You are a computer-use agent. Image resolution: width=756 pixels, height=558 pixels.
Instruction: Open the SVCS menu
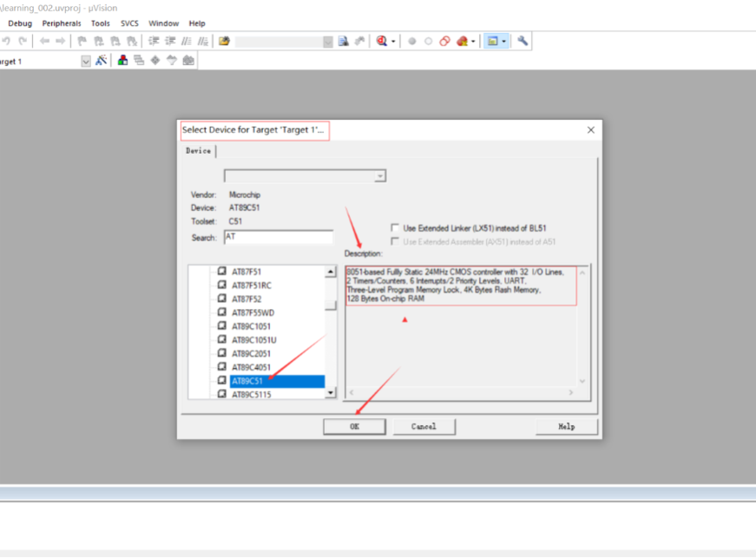pos(129,23)
